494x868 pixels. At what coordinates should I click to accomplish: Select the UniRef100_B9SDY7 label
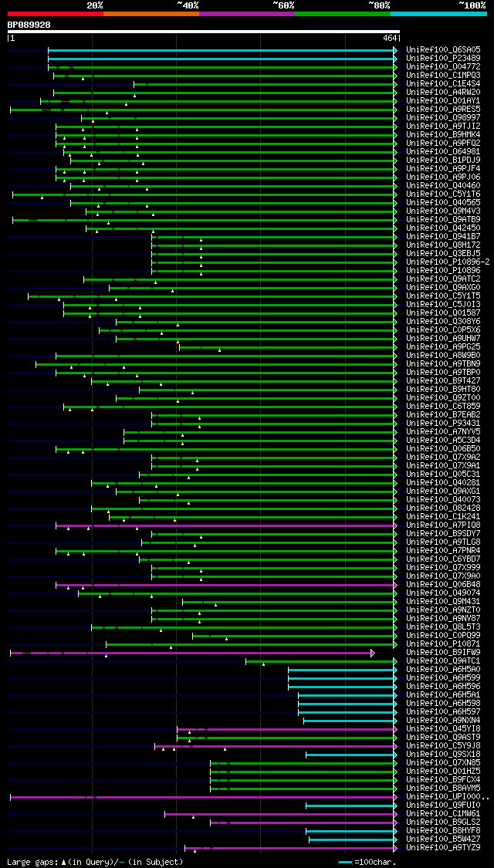pos(443,533)
